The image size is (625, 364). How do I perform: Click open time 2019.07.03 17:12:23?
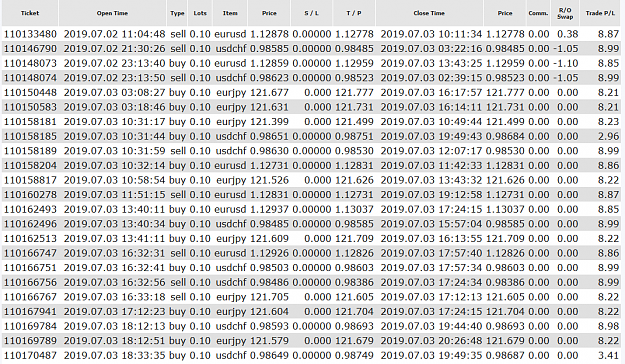[114, 311]
